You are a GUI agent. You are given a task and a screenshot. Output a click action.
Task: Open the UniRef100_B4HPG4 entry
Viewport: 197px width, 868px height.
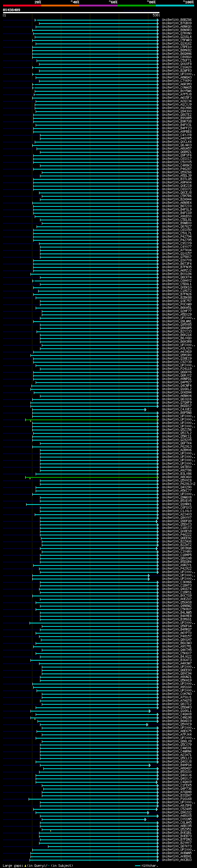(x=177, y=765)
